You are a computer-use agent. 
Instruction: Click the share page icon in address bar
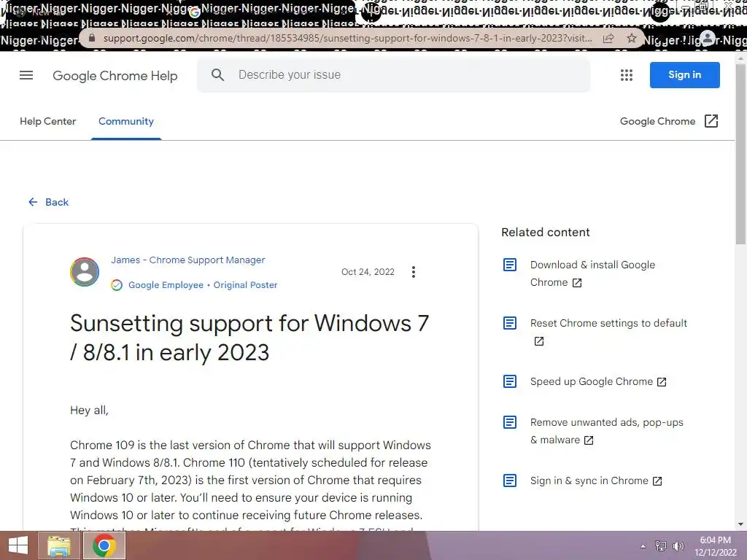(608, 38)
